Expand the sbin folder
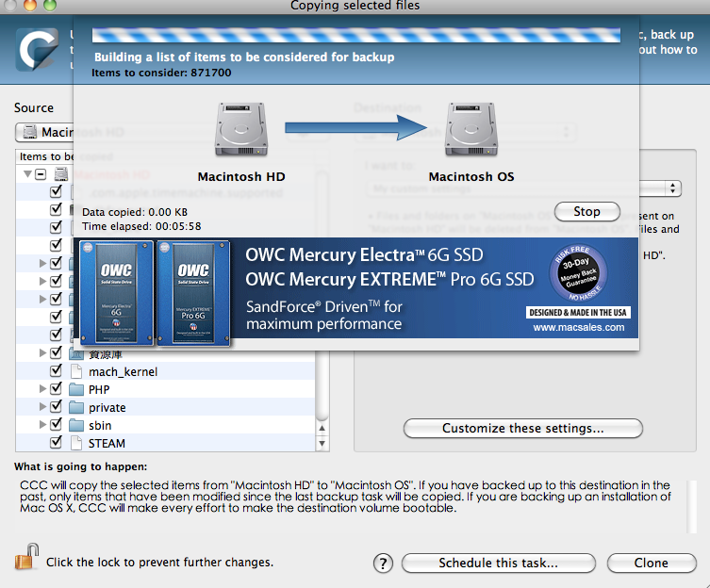This screenshot has height=588, width=710. click(42, 425)
